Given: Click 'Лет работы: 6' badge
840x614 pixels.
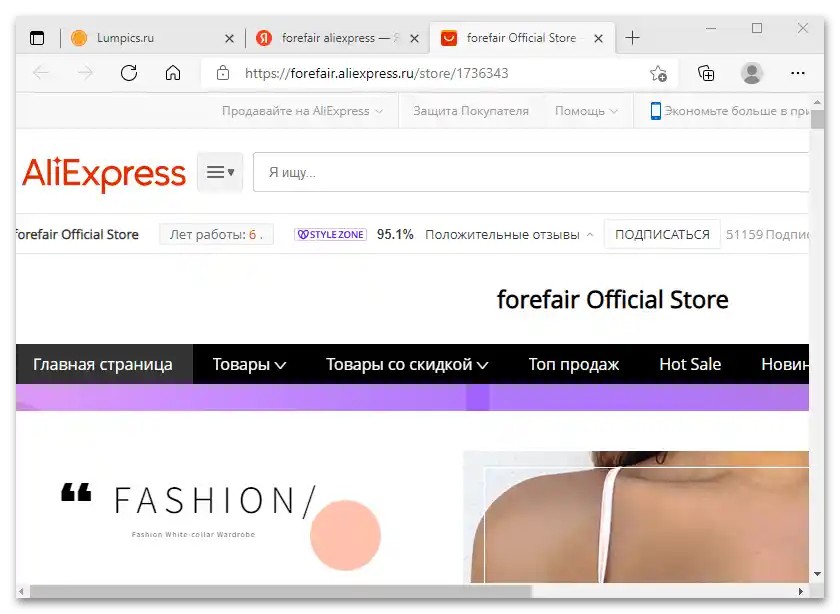Looking at the screenshot, I should (x=216, y=235).
